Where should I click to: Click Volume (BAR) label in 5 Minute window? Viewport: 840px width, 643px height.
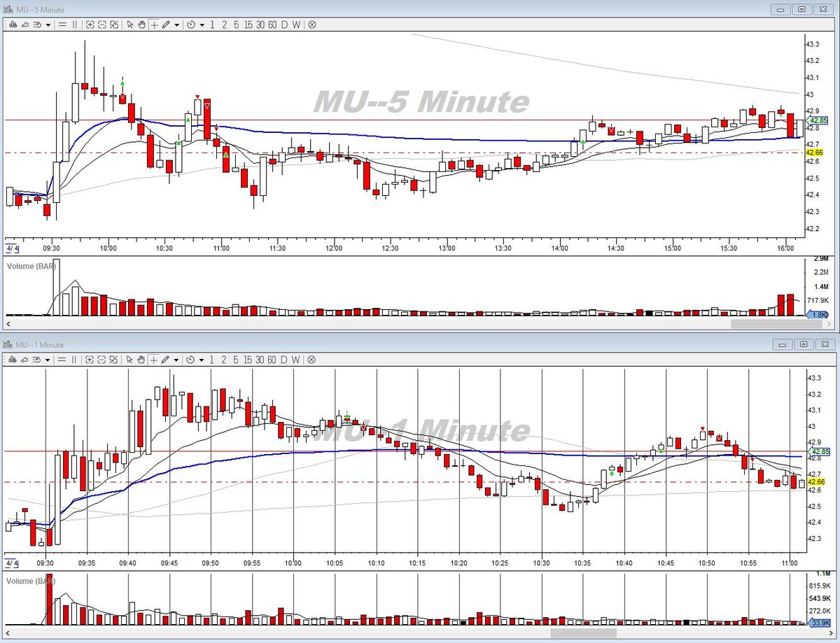[30, 266]
